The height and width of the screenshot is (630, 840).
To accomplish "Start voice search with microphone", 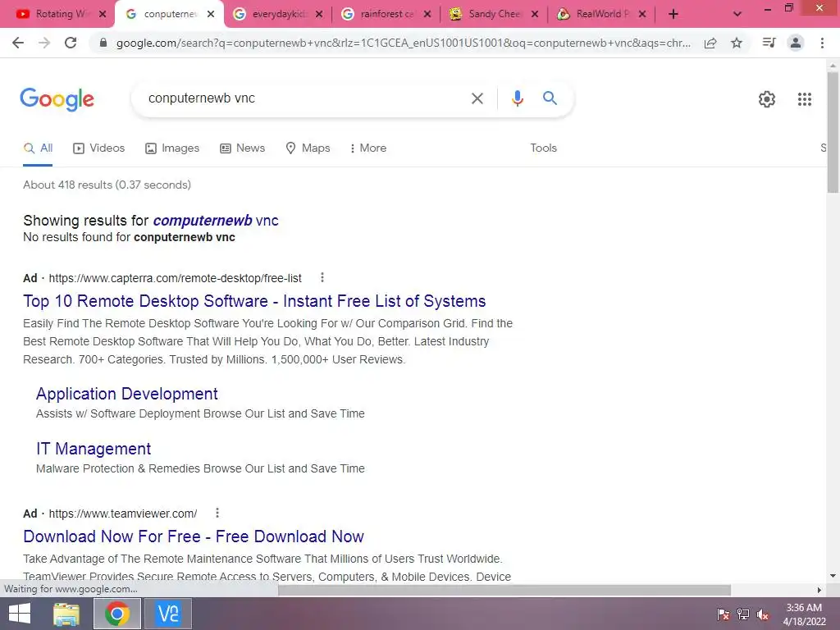I will [x=517, y=98].
